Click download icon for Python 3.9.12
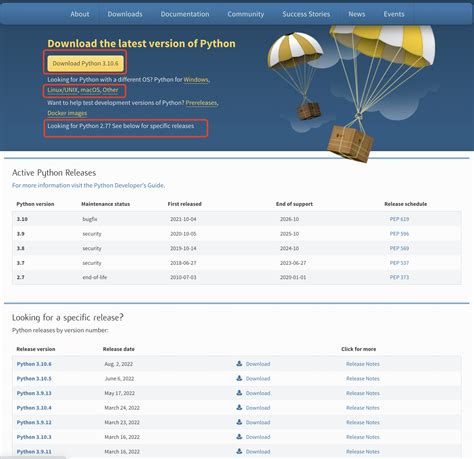Image resolution: width=474 pixels, height=459 pixels. 239,422
